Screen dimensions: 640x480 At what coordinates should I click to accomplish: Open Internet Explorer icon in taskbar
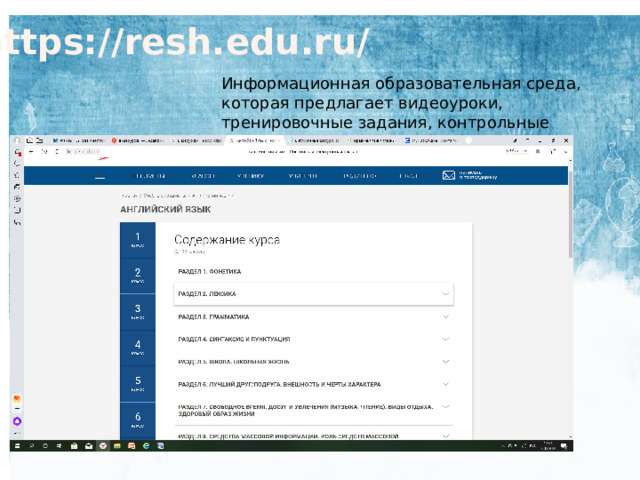tap(146, 446)
